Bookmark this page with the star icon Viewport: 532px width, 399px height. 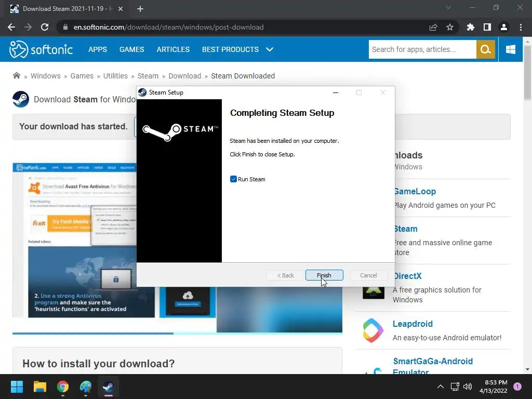(450, 27)
